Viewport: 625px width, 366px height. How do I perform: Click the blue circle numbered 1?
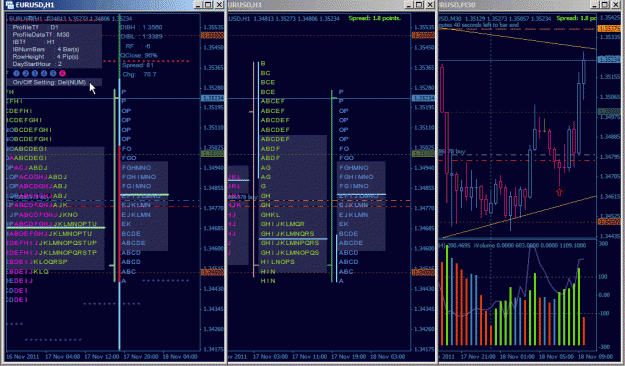(16, 73)
